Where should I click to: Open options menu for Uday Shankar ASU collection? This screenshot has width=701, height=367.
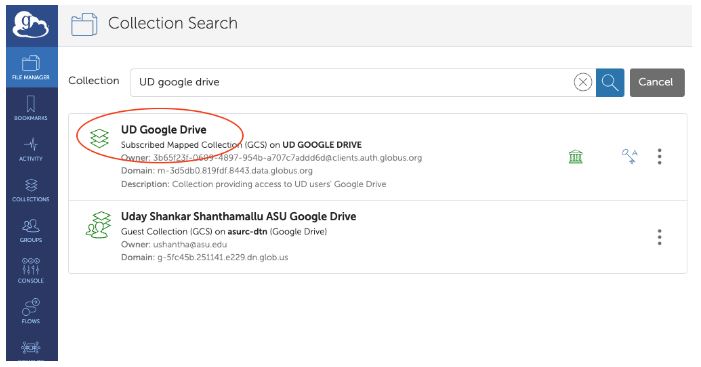tap(659, 237)
